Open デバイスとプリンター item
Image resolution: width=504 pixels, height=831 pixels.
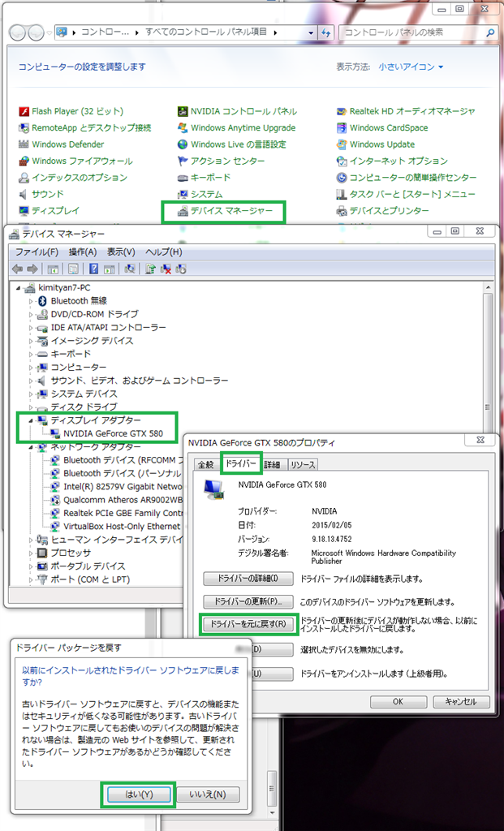coord(382,210)
